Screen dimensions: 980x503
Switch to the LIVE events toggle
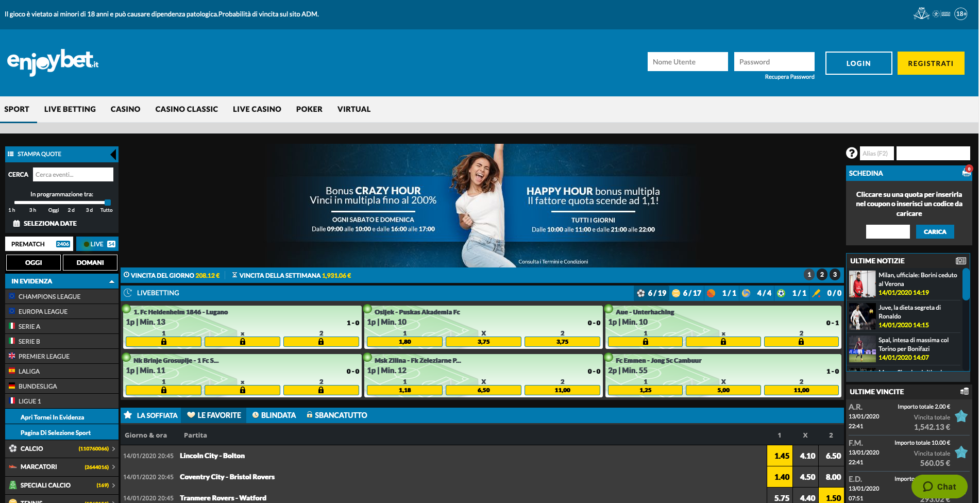tap(97, 244)
